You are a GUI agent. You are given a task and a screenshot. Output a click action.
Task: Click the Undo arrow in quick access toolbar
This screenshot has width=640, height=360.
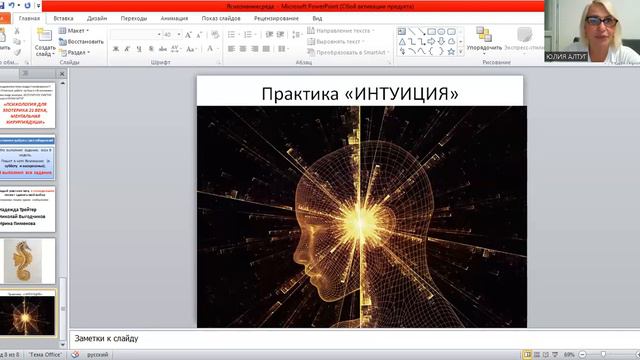click(x=12, y=5)
